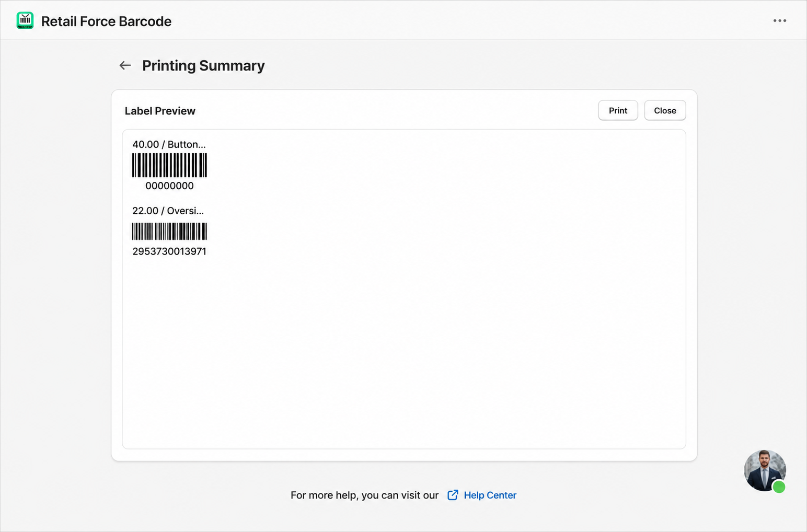Click the Retail Force Barcode app title
Viewport: 807px width, 532px height.
pos(106,21)
